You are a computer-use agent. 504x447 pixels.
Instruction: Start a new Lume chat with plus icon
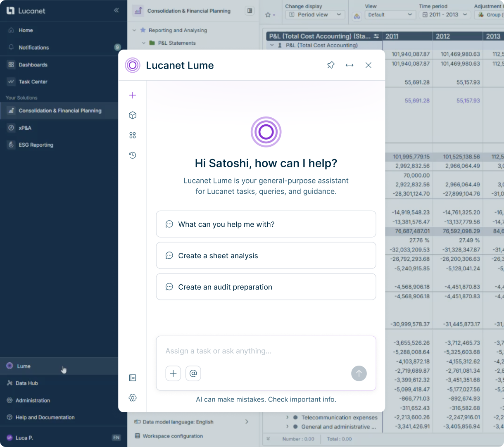(x=133, y=95)
